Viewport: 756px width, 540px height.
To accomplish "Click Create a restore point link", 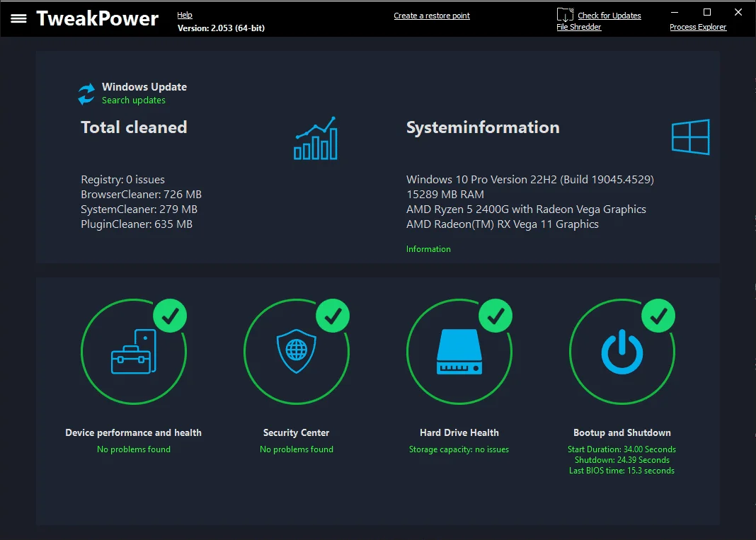I will pos(432,16).
